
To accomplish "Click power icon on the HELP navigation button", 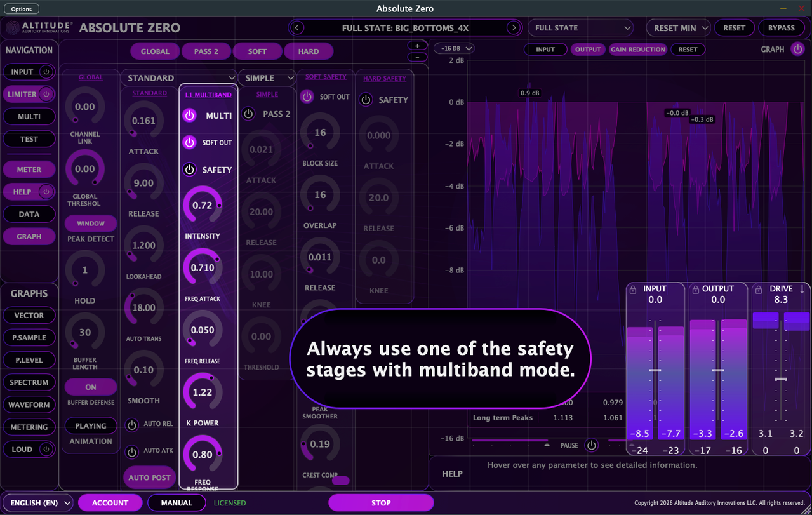I will pyautogui.click(x=46, y=192).
